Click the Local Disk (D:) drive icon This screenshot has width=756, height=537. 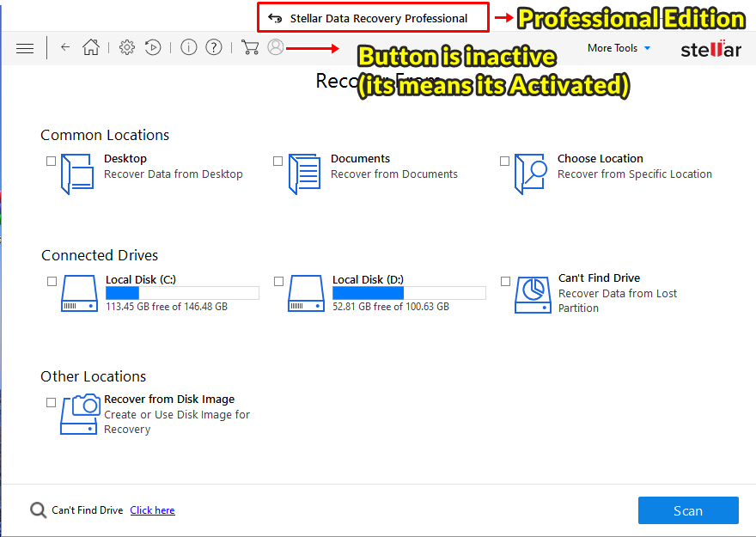306,293
